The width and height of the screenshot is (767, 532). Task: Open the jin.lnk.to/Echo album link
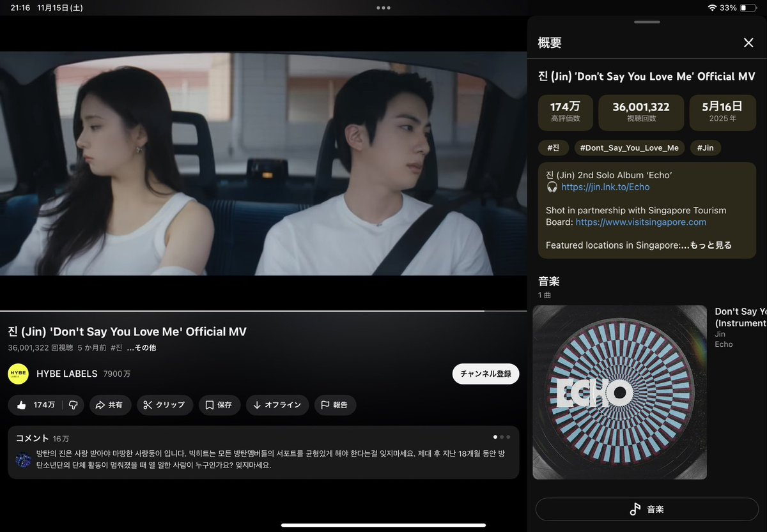coord(605,187)
